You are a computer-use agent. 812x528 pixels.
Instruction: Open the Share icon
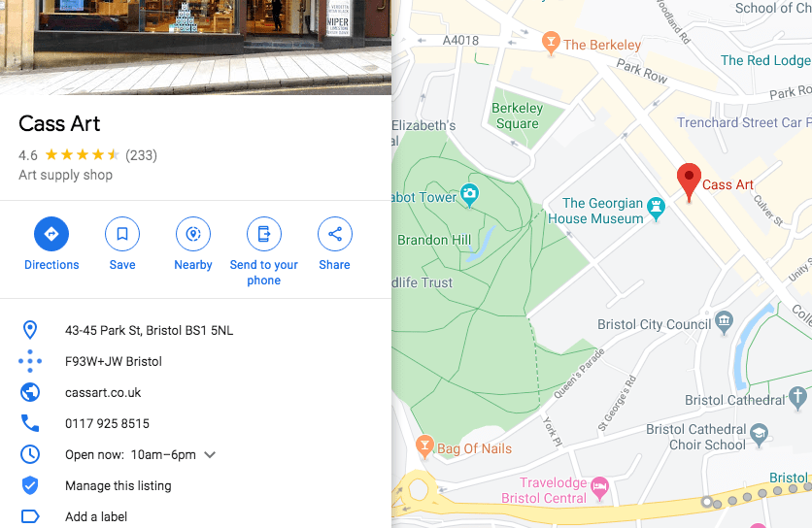click(x=335, y=234)
